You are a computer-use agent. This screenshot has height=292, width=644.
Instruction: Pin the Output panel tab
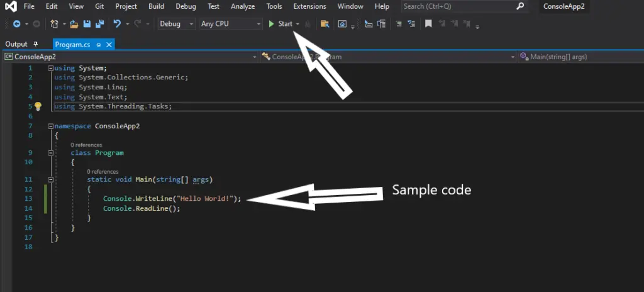point(35,44)
